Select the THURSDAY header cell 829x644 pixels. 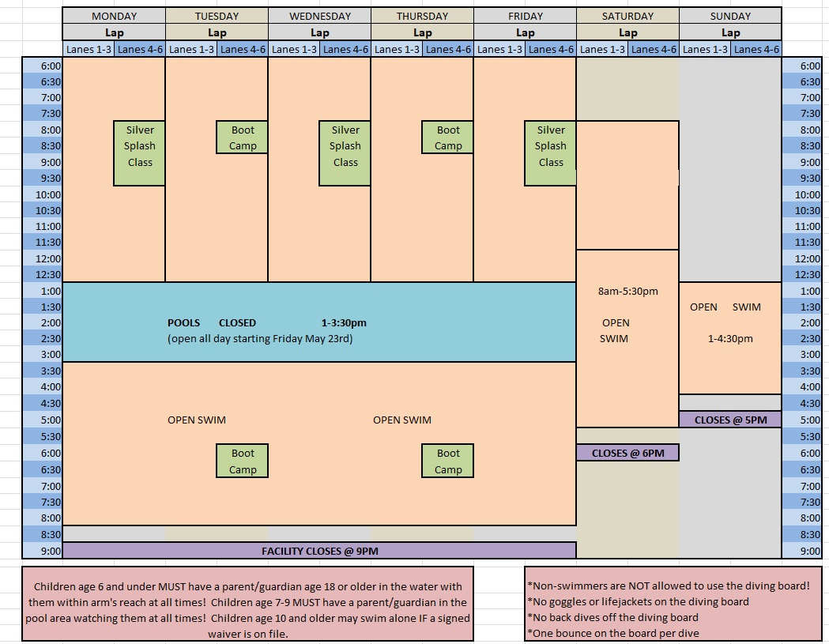pos(423,16)
